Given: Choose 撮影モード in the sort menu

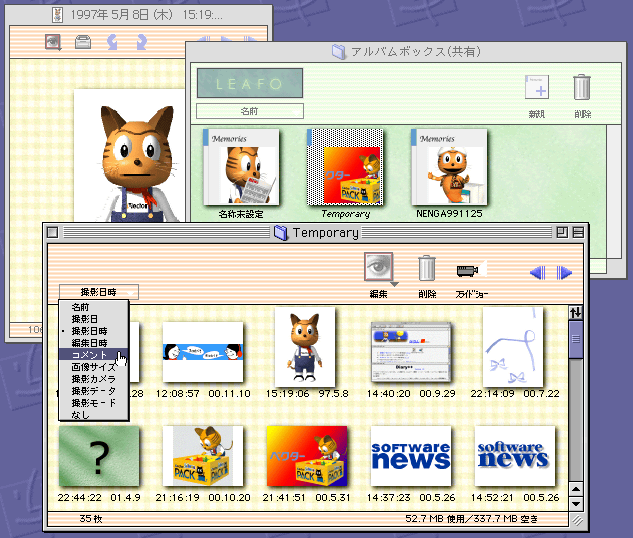Looking at the screenshot, I should click(x=94, y=403).
